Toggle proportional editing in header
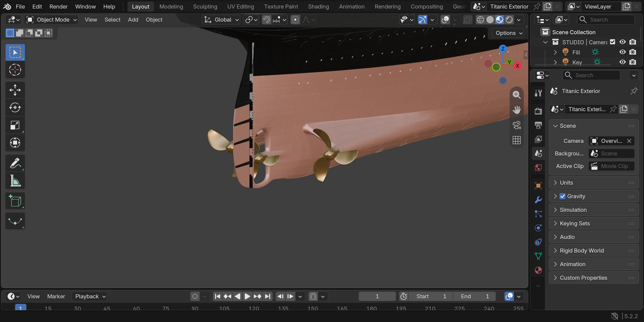This screenshot has height=322, width=644. tap(295, 20)
